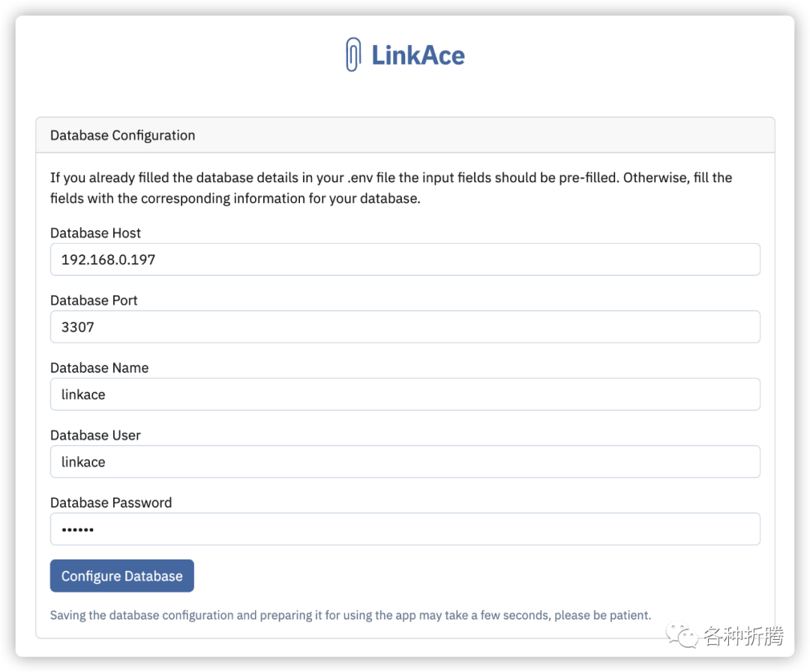
Task: Click the WeChat watermark icon
Action: pyautogui.click(x=685, y=636)
